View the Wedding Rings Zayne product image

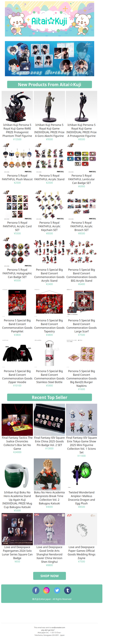tap(81, 529)
